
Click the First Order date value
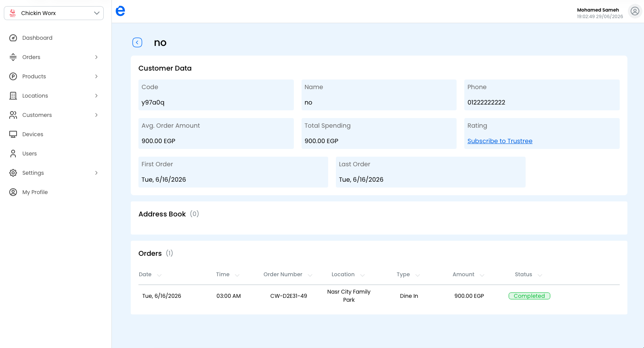[164, 180]
